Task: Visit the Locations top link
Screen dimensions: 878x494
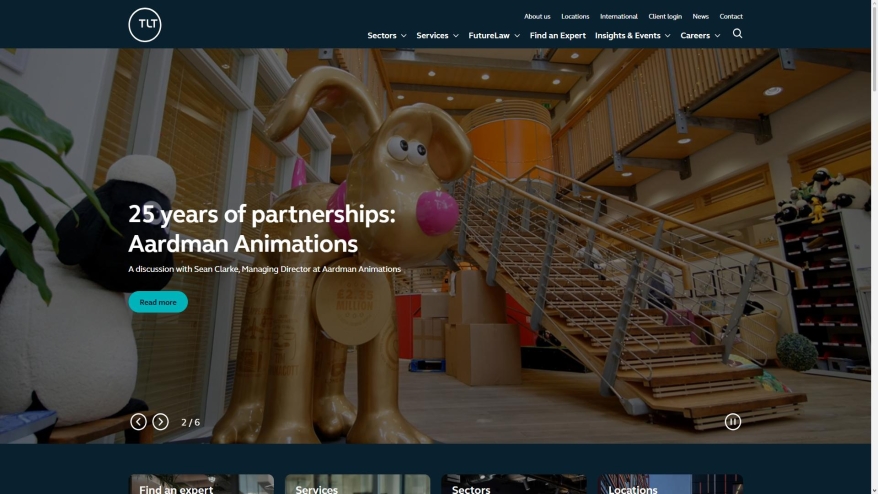Action: coord(575,16)
